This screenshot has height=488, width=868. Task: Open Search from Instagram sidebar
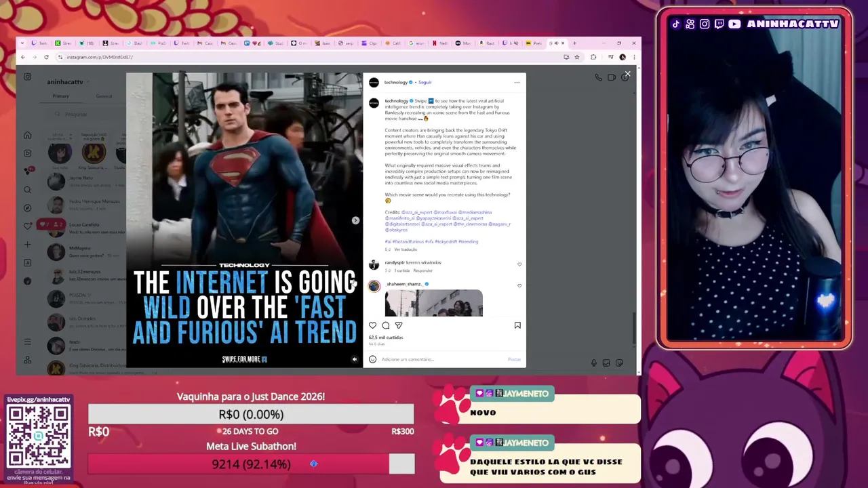click(x=28, y=190)
